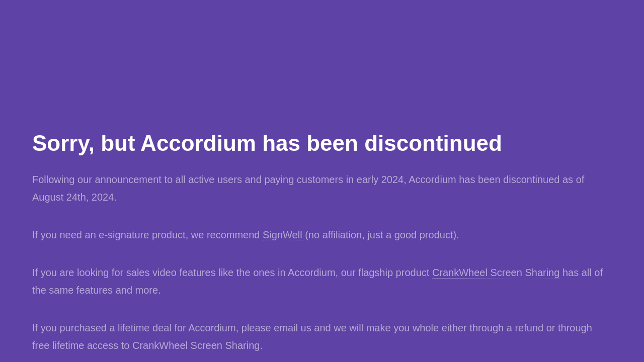
Task: Open the SignWell link
Action: [282, 235]
